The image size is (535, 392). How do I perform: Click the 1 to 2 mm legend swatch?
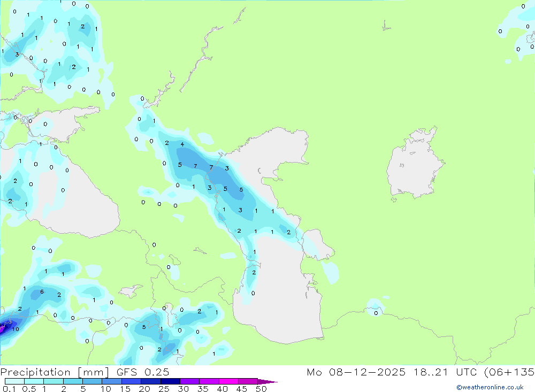(x=53, y=381)
